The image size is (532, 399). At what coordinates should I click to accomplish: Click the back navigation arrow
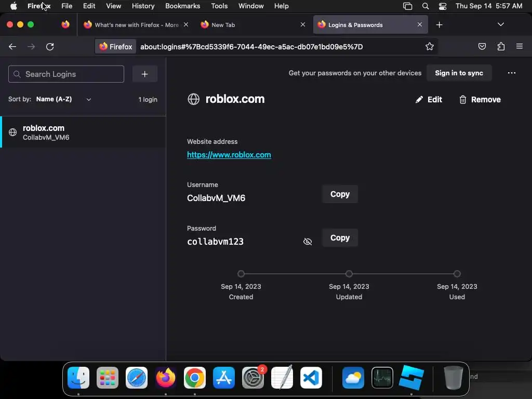point(12,46)
